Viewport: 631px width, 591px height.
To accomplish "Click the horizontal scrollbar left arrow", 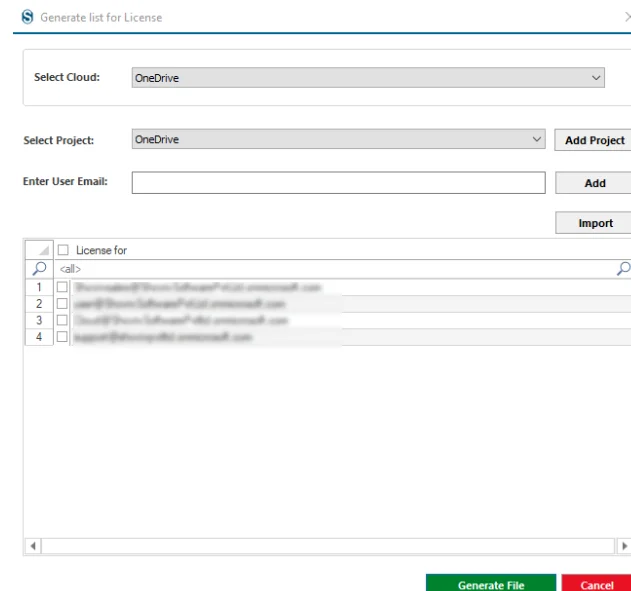I will pyautogui.click(x=33, y=546).
